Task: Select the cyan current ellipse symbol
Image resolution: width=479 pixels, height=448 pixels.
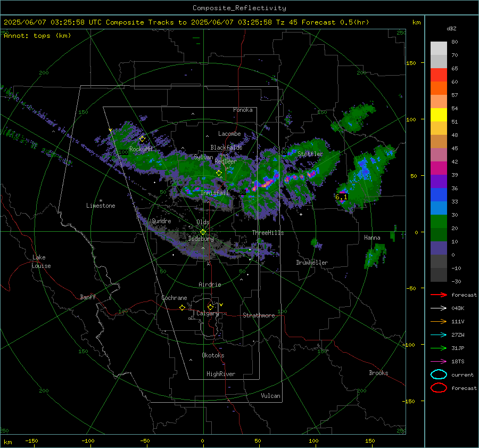Action: [439, 374]
